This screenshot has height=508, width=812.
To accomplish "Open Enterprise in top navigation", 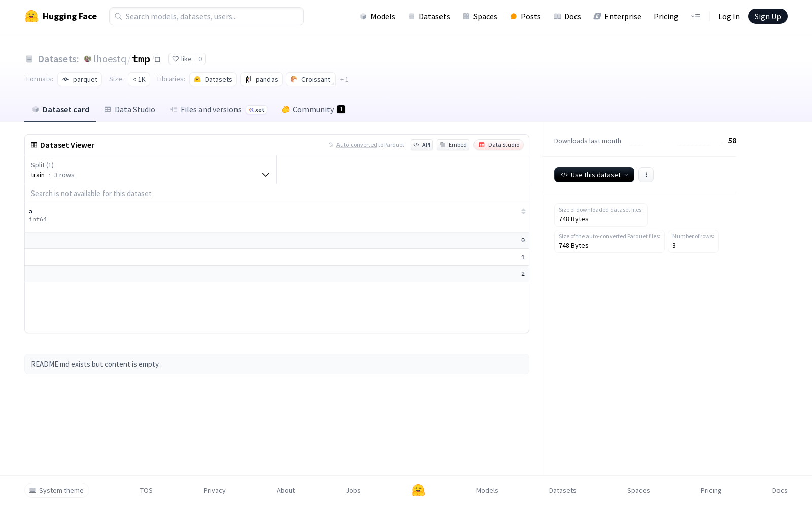I will coord(618,16).
